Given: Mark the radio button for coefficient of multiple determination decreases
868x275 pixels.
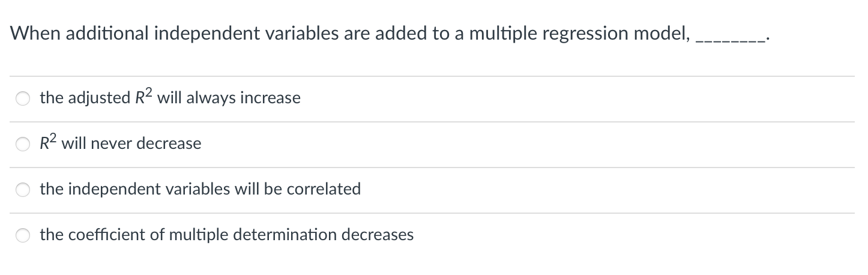Looking at the screenshot, I should [x=23, y=235].
